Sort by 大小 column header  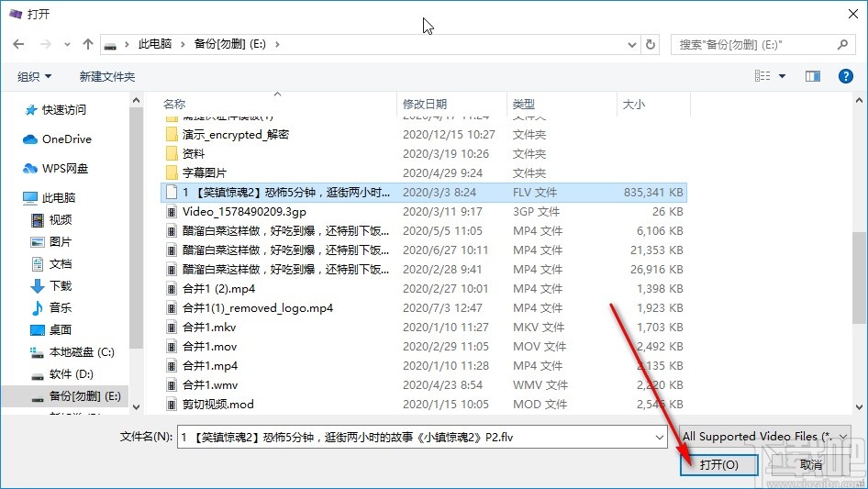634,104
